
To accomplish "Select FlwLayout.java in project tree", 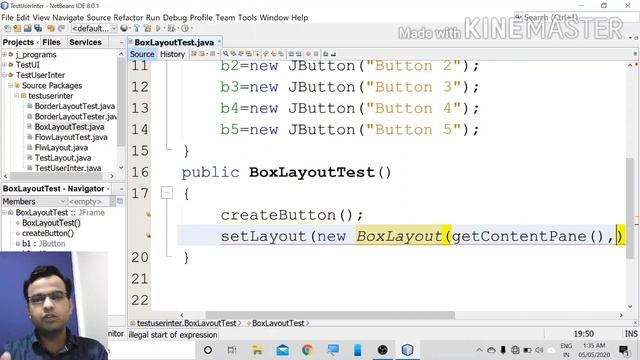I will click(x=61, y=147).
